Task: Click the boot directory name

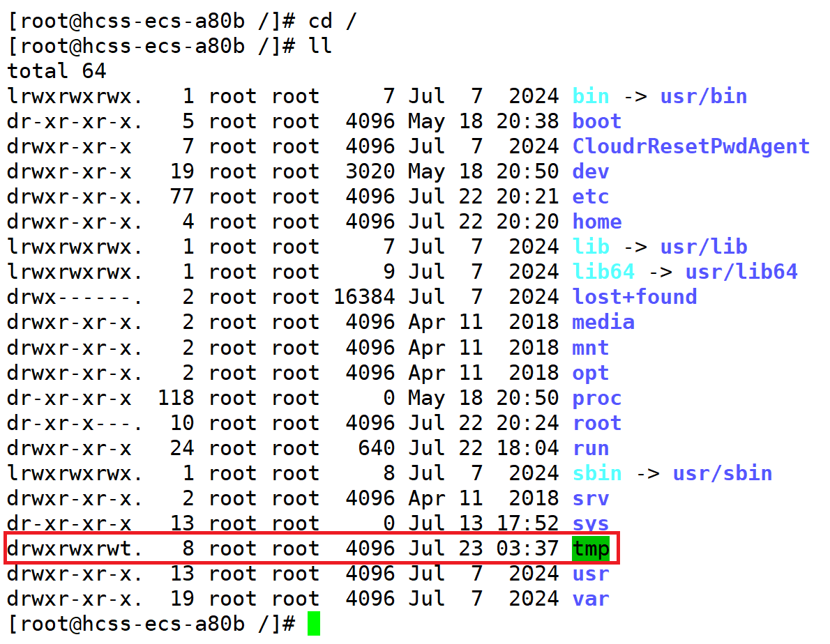Action: (596, 121)
